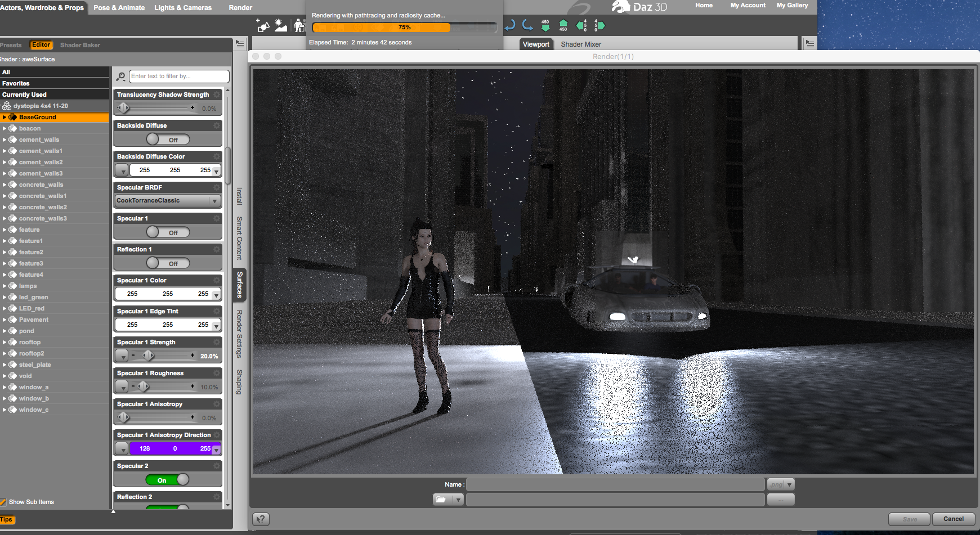Toggle Backside Diffuse switch on
Screen dimensions: 980x535
tap(168, 140)
